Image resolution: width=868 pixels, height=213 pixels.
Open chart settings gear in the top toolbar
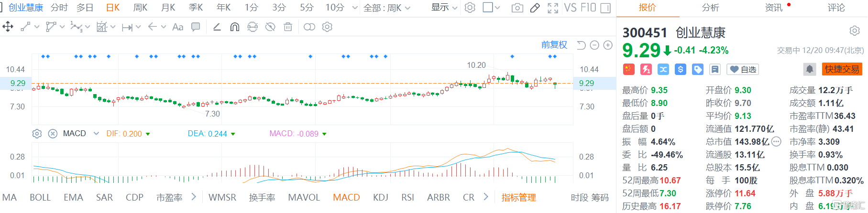(x=470, y=8)
